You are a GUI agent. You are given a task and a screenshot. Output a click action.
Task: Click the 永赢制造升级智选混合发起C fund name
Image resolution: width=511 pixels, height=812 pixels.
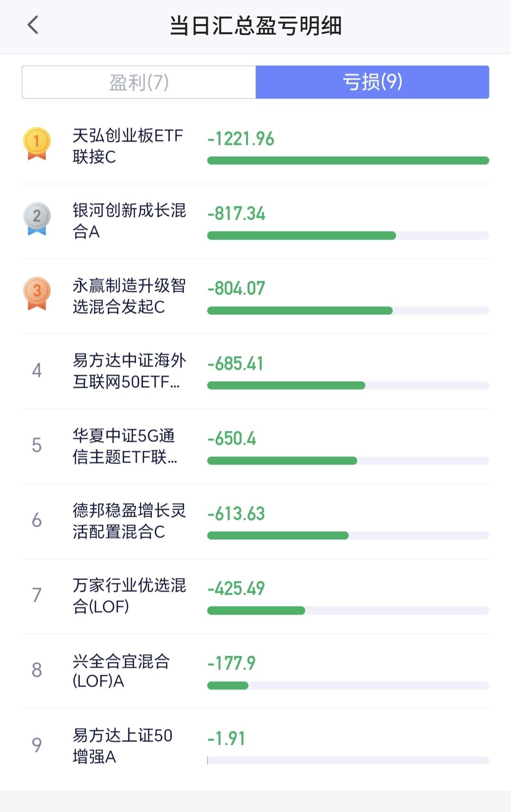pyautogui.click(x=129, y=296)
